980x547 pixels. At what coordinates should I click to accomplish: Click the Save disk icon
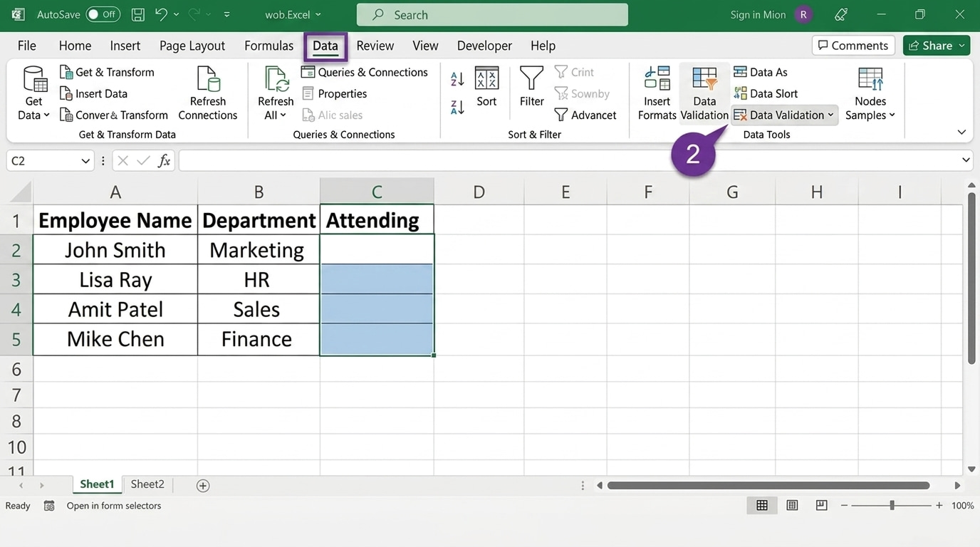138,14
